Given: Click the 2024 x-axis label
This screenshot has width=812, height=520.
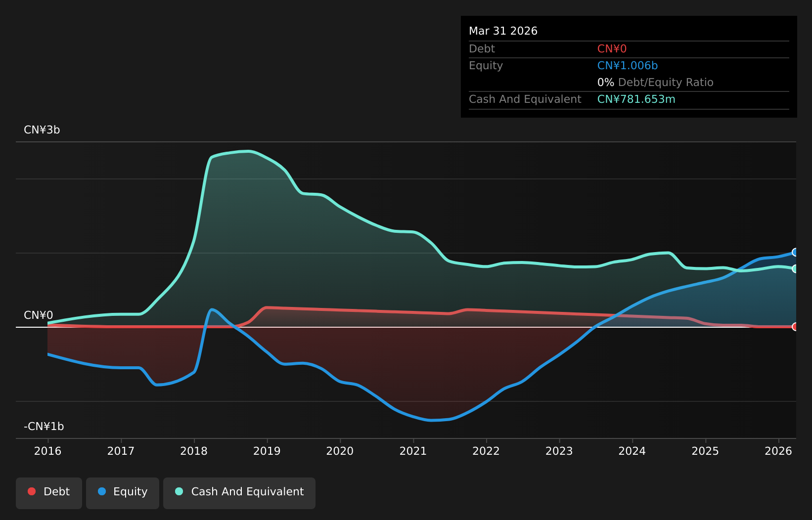Looking at the screenshot, I should point(632,451).
